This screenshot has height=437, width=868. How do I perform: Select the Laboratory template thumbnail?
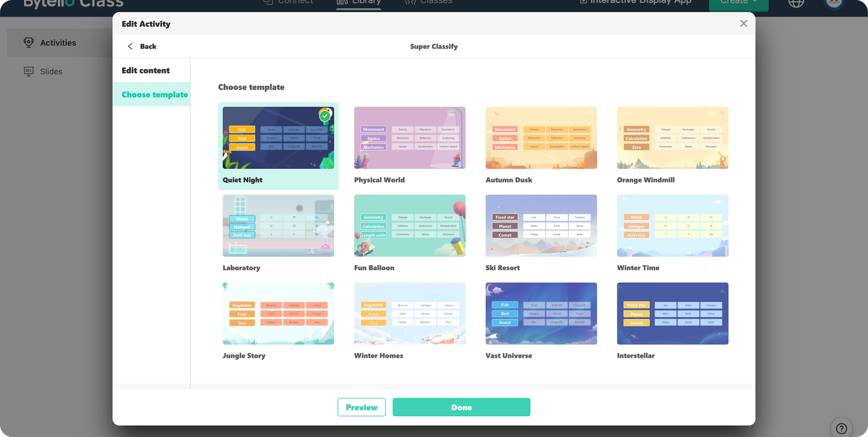point(278,226)
